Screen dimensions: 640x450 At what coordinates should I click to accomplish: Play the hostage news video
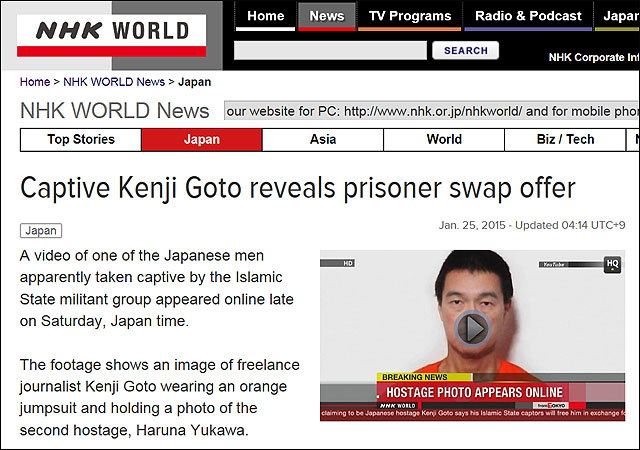pyautogui.click(x=472, y=329)
